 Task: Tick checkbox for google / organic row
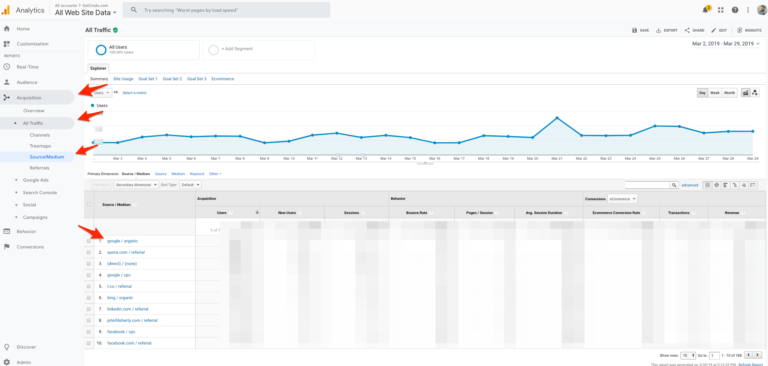(x=89, y=241)
